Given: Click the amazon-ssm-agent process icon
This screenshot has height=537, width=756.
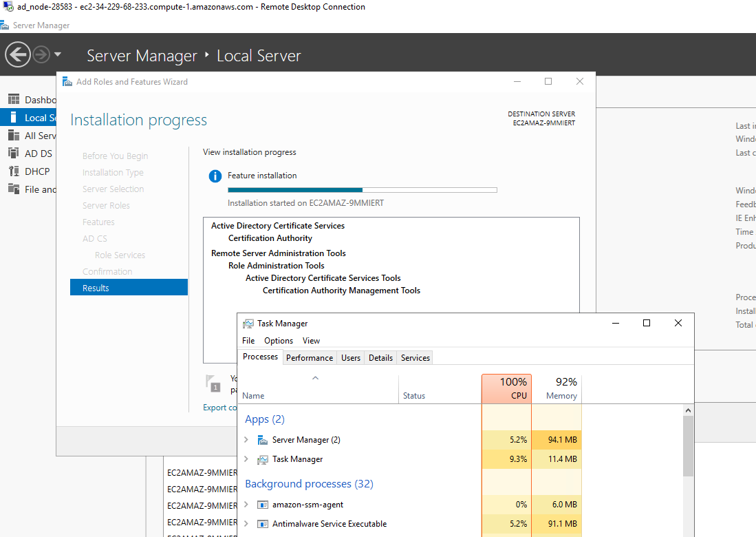Looking at the screenshot, I should coord(263,505).
